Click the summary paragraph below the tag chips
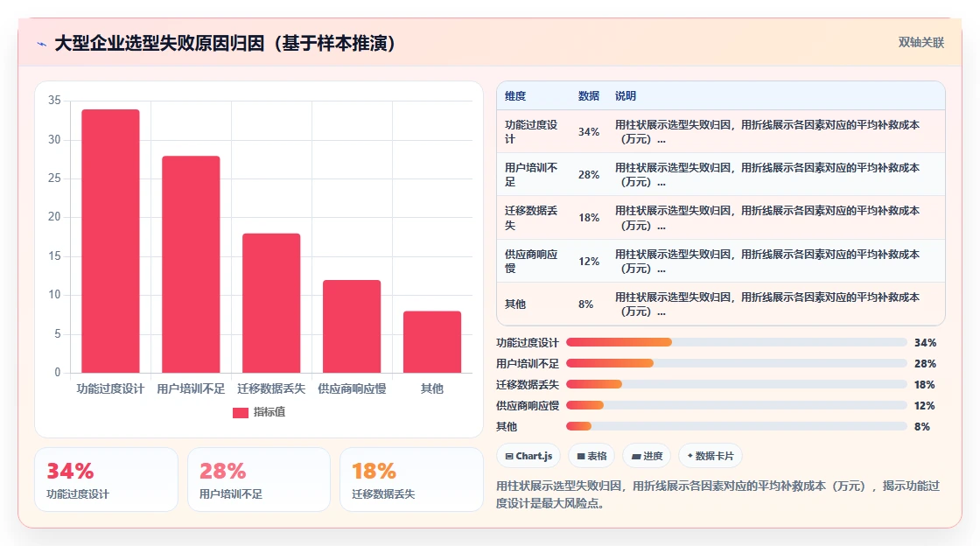The height and width of the screenshot is (546, 980). point(718,494)
